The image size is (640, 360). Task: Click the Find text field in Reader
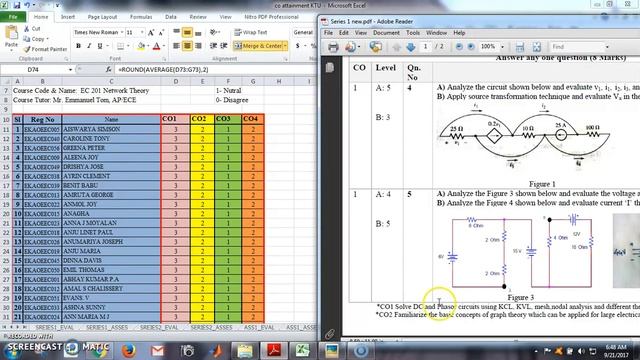pyautogui.click(x=577, y=47)
